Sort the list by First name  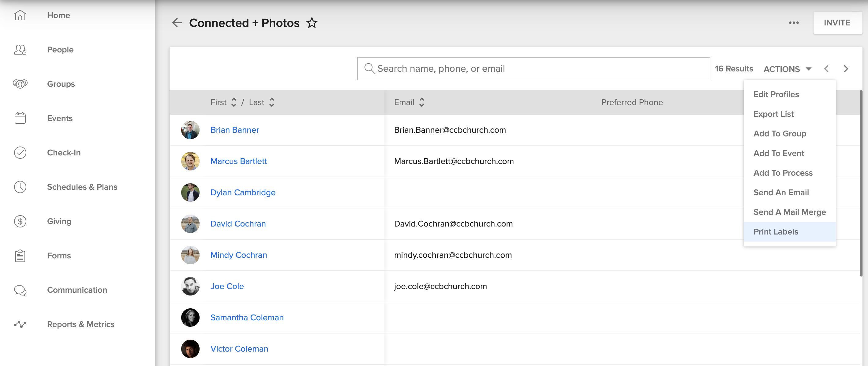tap(234, 102)
